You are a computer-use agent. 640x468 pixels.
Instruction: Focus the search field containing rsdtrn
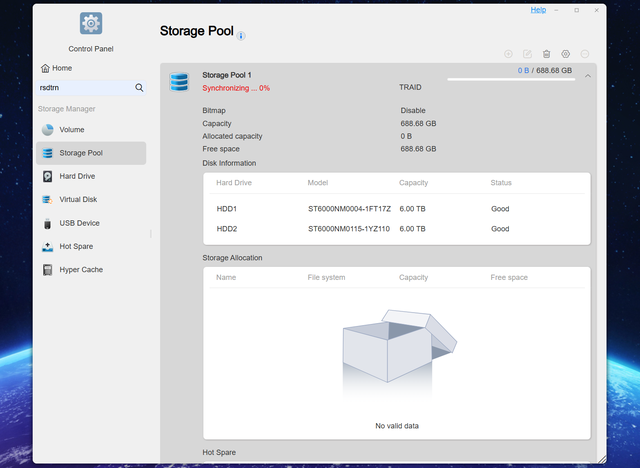(x=91, y=88)
